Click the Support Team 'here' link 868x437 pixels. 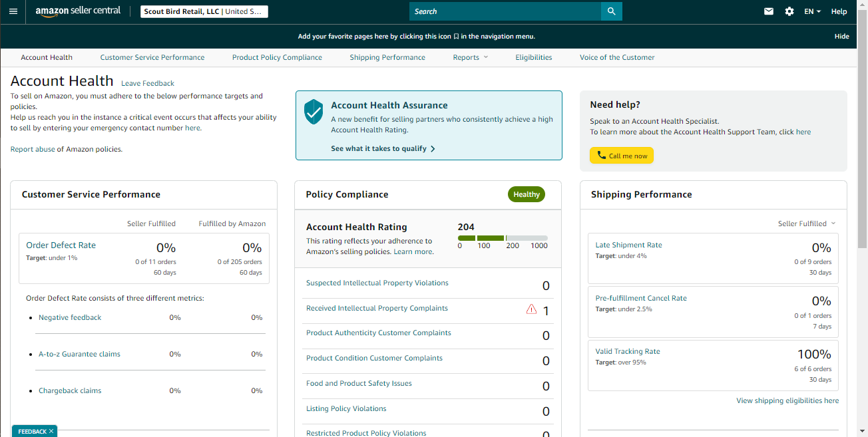point(803,132)
